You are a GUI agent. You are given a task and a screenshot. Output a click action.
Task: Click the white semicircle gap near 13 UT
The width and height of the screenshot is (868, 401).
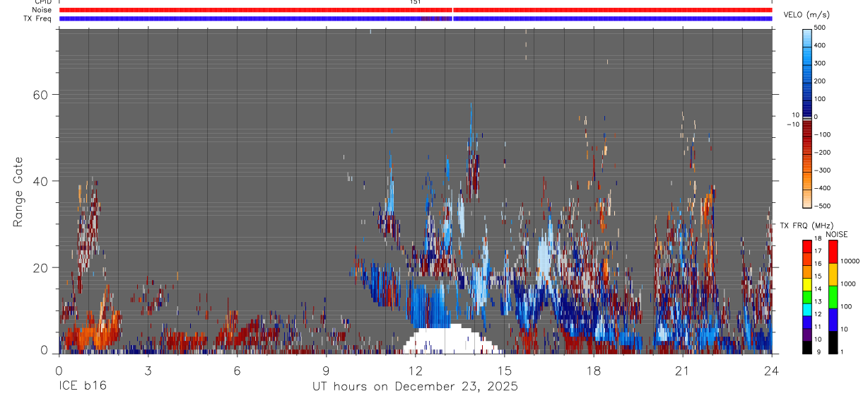click(x=450, y=340)
